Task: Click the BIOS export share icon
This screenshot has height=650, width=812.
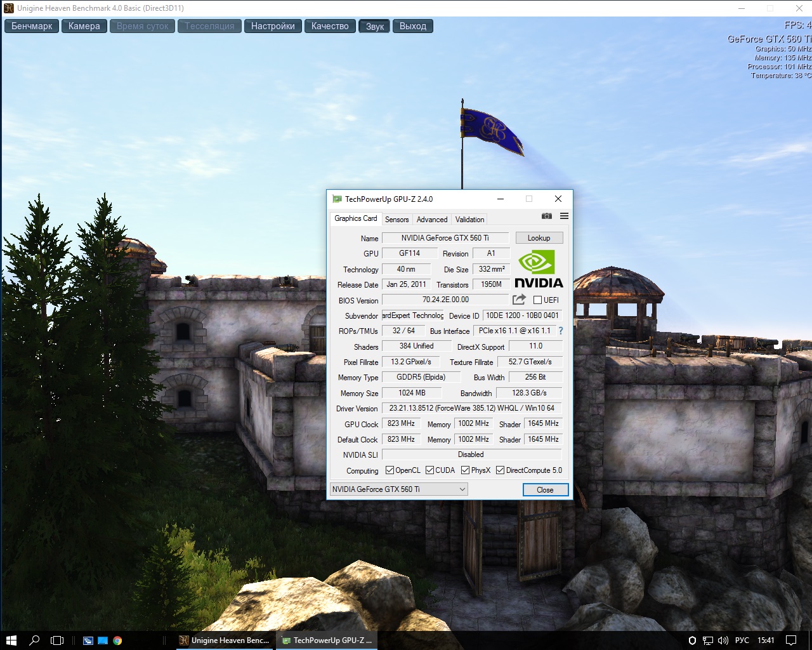Action: point(519,300)
